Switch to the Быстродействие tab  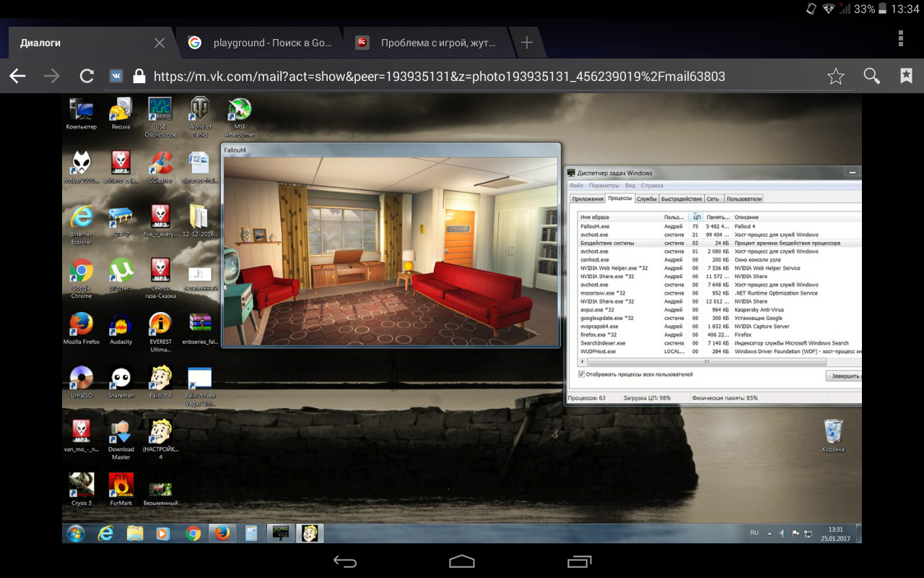(681, 199)
